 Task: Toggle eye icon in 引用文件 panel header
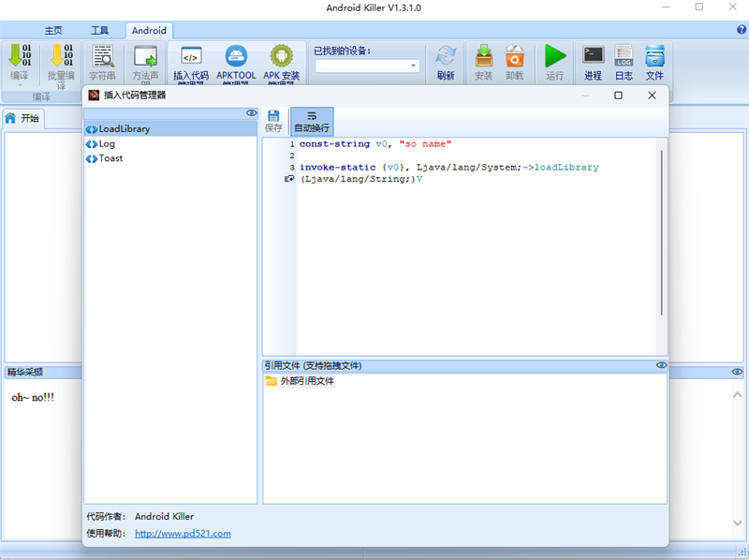pyautogui.click(x=661, y=365)
